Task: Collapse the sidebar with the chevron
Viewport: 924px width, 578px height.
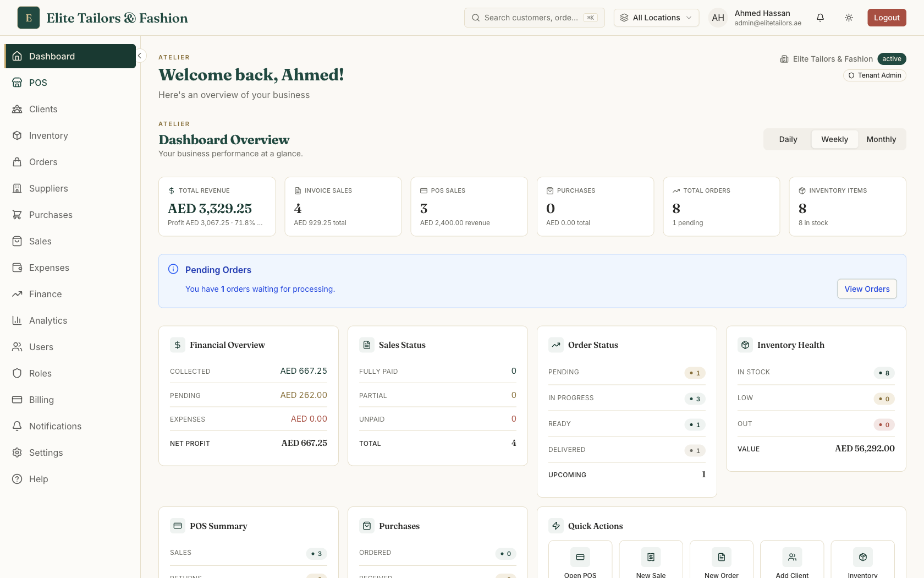Action: 140,56
